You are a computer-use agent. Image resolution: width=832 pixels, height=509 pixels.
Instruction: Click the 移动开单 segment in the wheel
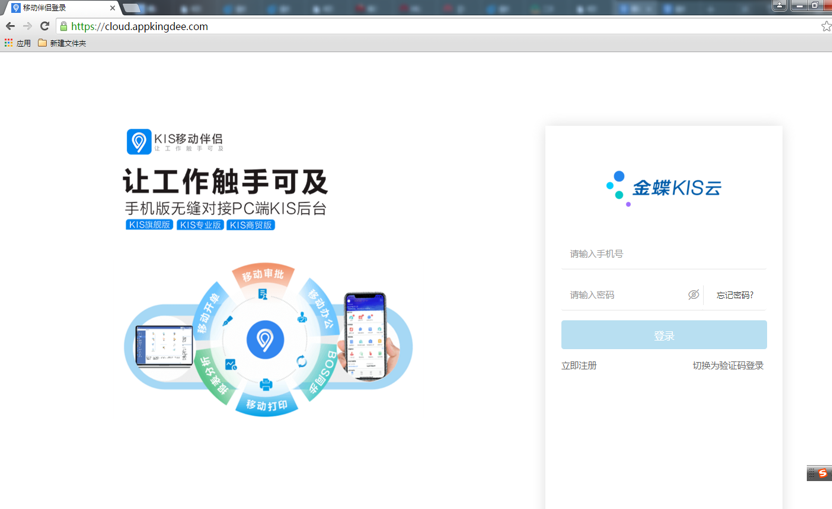pos(209,313)
